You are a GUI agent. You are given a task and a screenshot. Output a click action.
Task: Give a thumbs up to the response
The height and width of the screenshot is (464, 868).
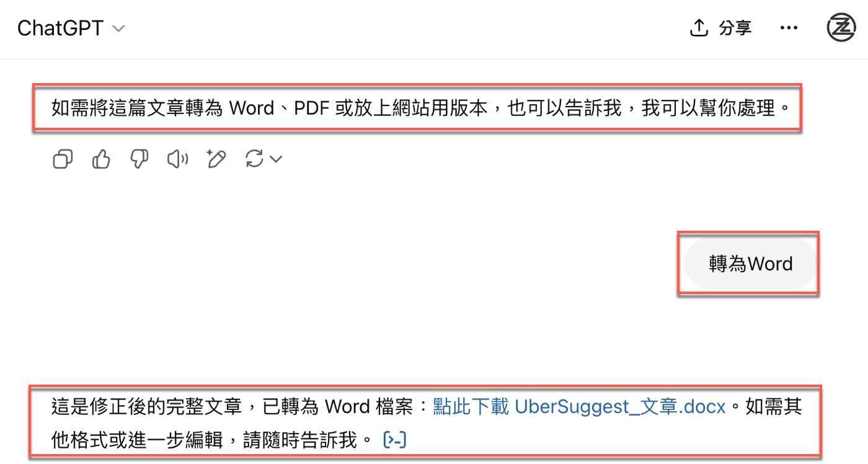pos(101,159)
